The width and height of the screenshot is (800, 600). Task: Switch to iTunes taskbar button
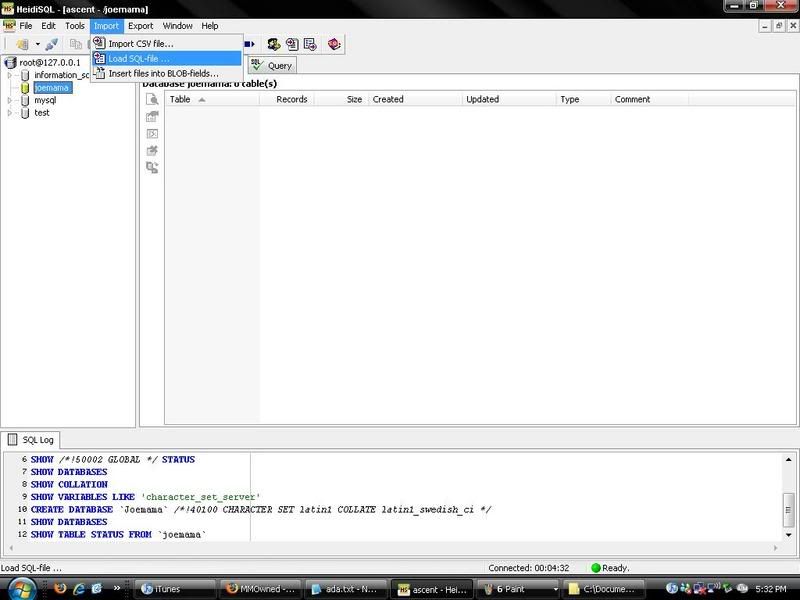pos(175,589)
